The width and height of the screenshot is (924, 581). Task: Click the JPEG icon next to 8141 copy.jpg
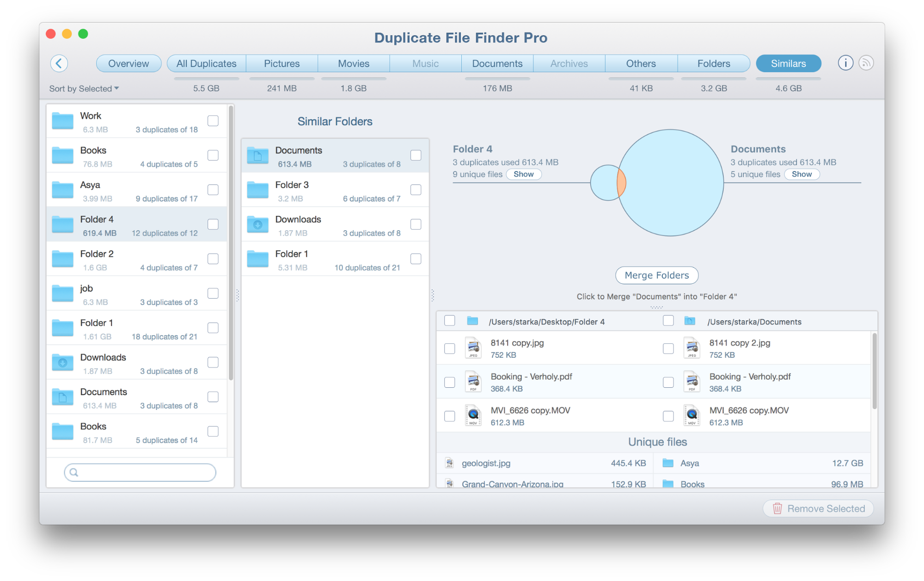[x=473, y=348]
